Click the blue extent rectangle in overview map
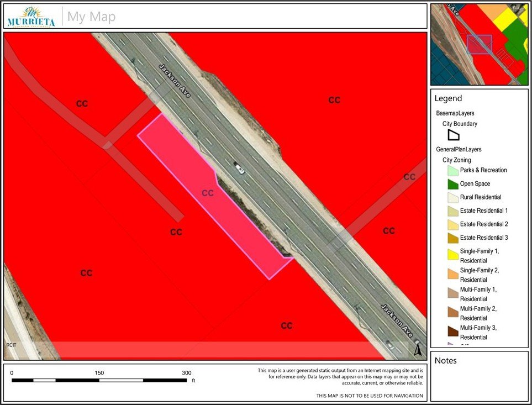This screenshot has height=405, width=532. (479, 44)
